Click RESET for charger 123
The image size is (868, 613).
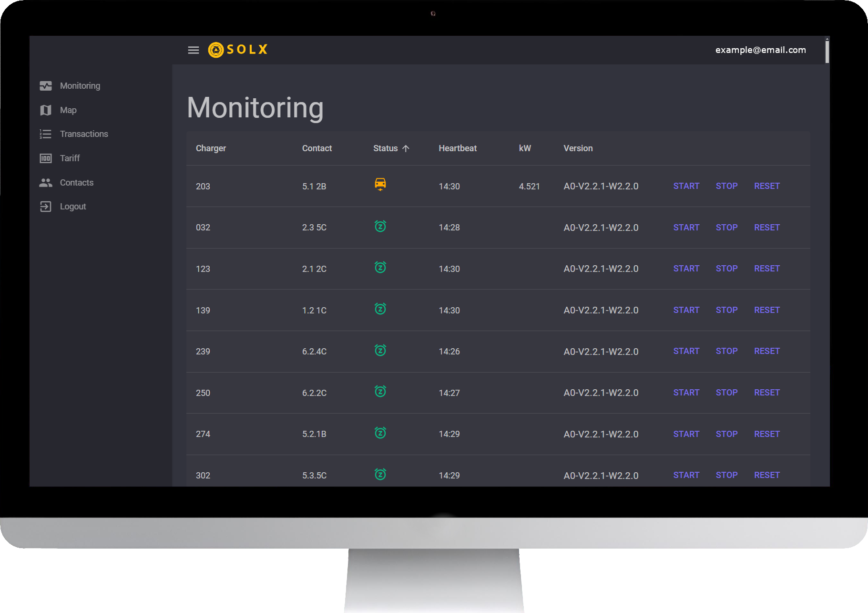767,269
